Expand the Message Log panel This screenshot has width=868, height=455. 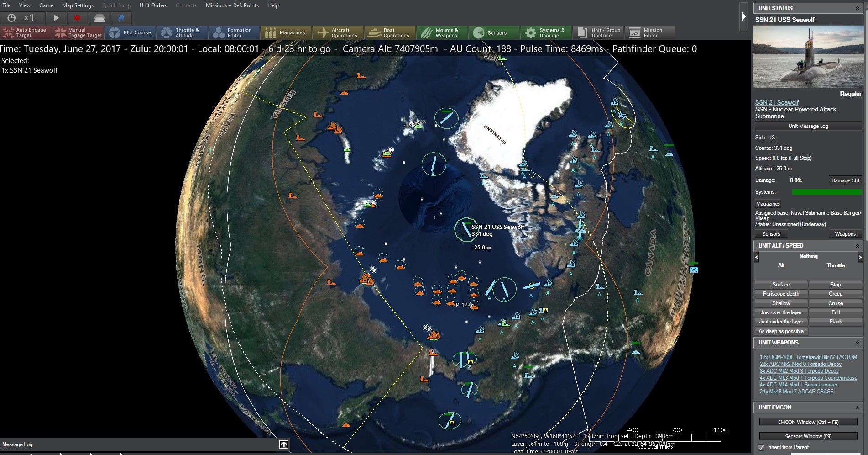[283, 444]
